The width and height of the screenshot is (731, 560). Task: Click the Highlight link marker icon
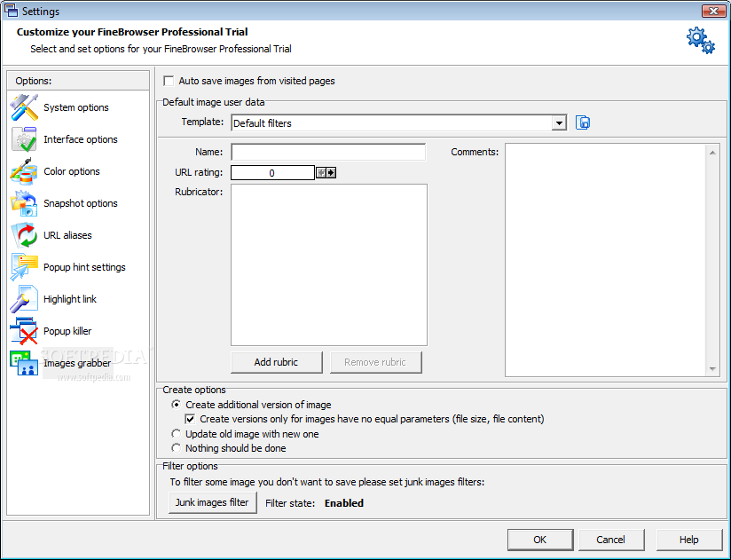(x=24, y=299)
